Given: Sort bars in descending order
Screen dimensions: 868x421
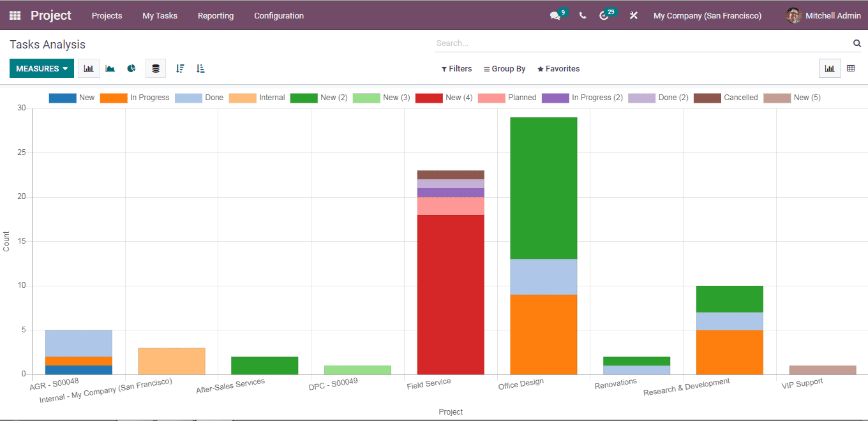Looking at the screenshot, I should click(x=179, y=68).
